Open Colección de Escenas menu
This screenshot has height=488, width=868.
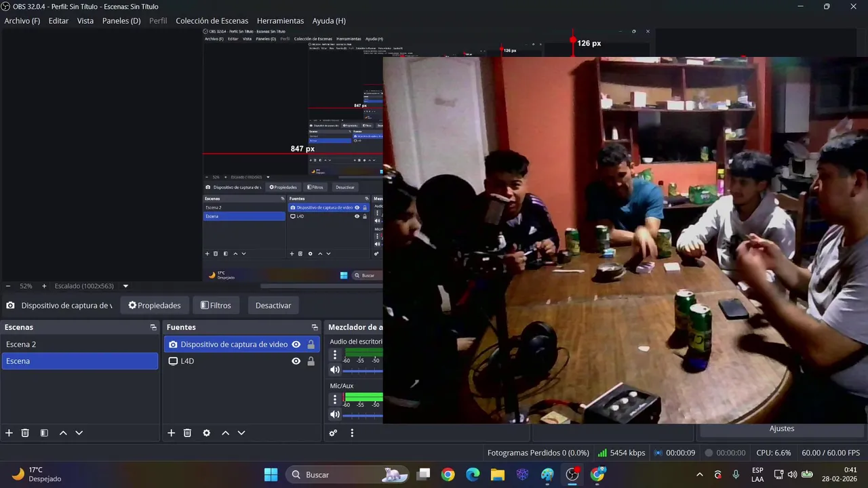(212, 21)
